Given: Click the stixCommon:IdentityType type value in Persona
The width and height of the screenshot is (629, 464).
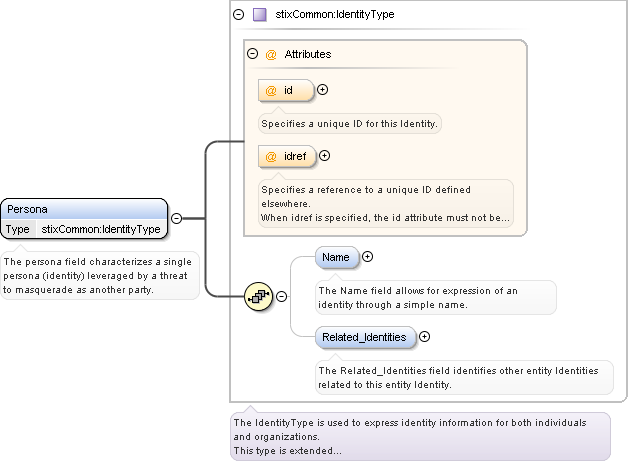Looking at the screenshot, I should [x=100, y=229].
